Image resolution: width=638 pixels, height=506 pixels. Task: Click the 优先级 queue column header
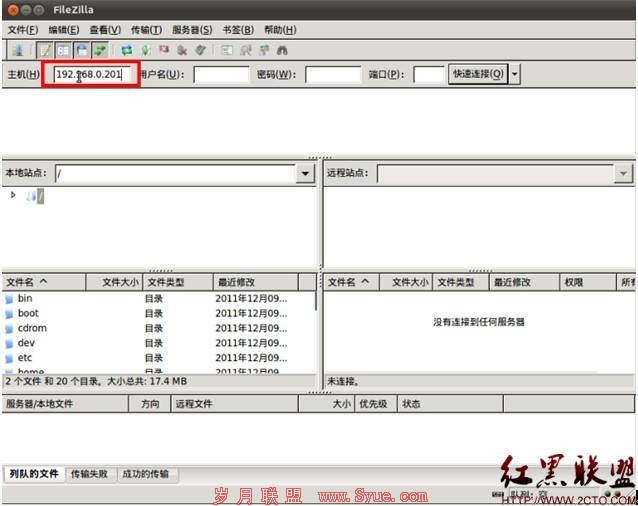tap(376, 404)
